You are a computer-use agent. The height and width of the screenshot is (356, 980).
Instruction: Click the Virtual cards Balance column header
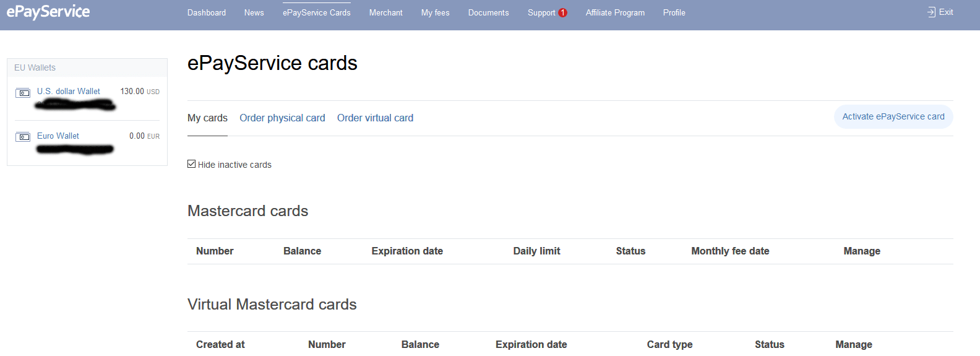click(420, 344)
